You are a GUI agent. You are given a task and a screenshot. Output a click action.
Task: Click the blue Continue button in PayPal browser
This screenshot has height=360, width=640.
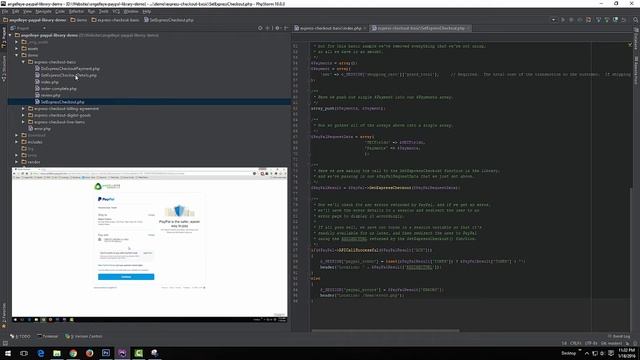click(x=126, y=277)
